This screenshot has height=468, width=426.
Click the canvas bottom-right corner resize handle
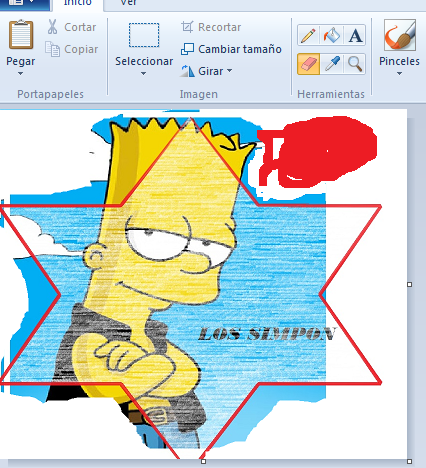410,462
